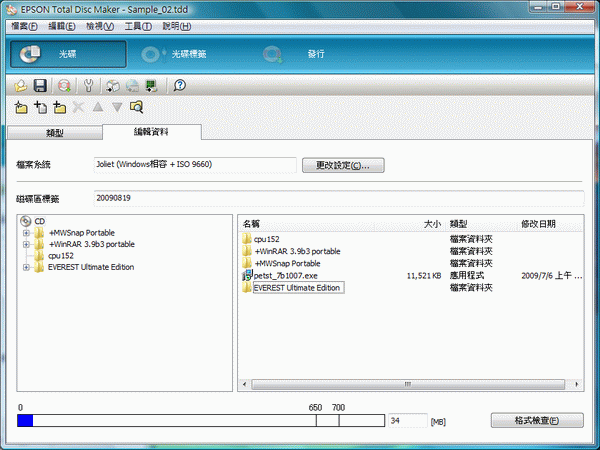Viewport: 600px width, 450px height.
Task: Open the 說明(H) menu
Action: (176, 26)
